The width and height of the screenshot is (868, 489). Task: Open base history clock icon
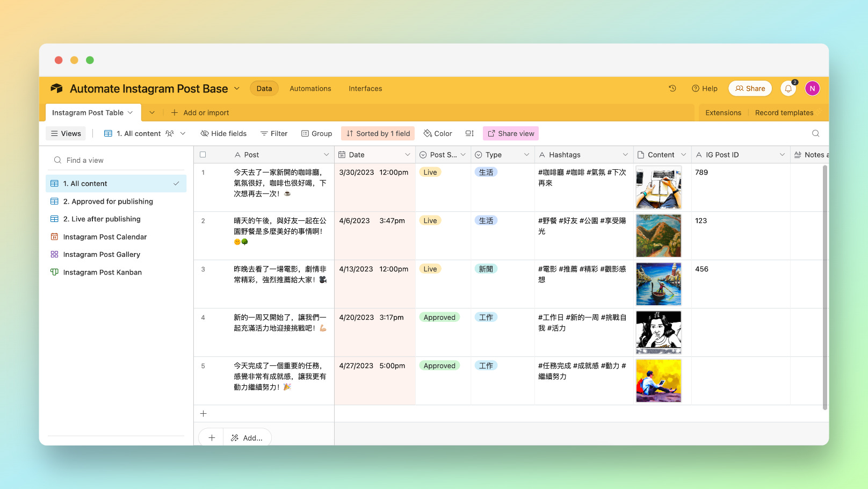tap(672, 88)
